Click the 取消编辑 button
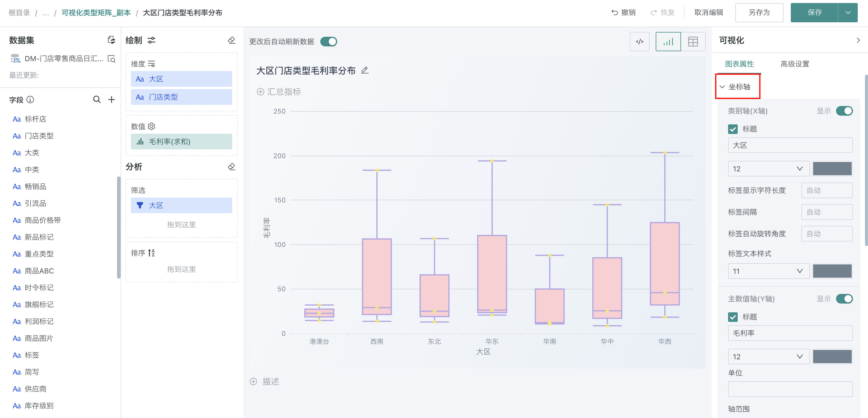Image resolution: width=868 pixels, height=418 pixels. 709,12
